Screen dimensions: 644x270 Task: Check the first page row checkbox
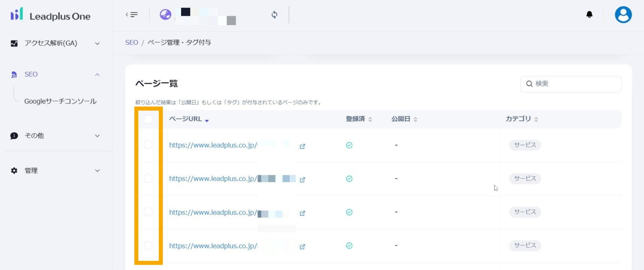pyautogui.click(x=148, y=145)
